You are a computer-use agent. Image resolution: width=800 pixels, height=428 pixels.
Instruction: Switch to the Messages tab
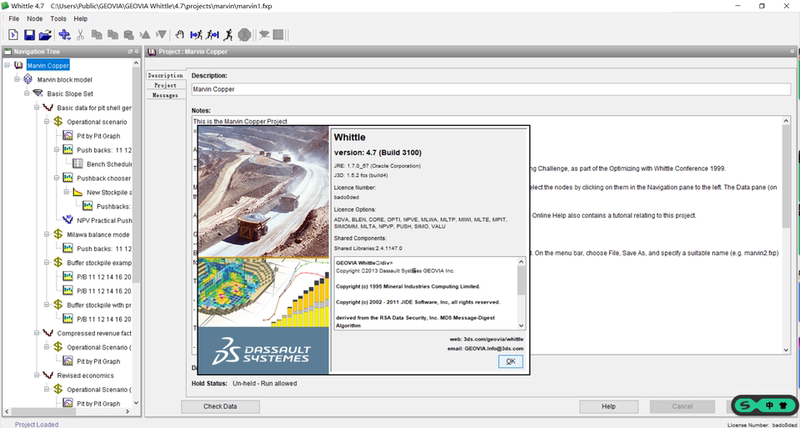[x=165, y=95]
